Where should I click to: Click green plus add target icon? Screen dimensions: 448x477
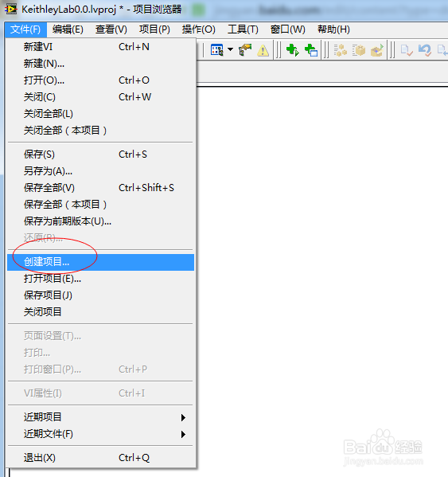[x=311, y=50]
